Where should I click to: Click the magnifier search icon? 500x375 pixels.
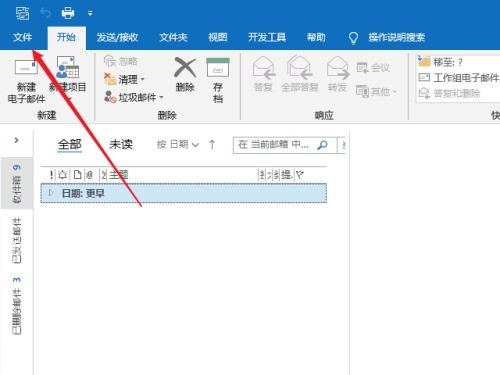point(322,145)
